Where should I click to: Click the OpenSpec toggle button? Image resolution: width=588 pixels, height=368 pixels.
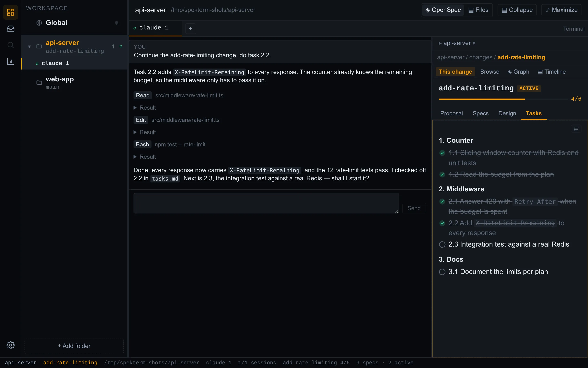coord(443,10)
